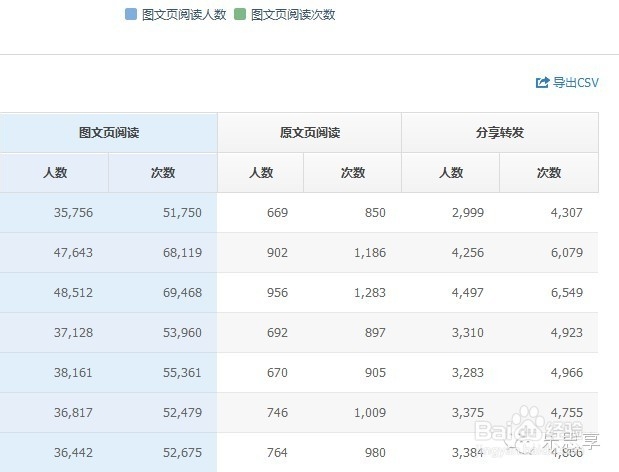Click the cell value 36,442
Image resolution: width=619 pixels, height=472 pixels.
coord(73,453)
